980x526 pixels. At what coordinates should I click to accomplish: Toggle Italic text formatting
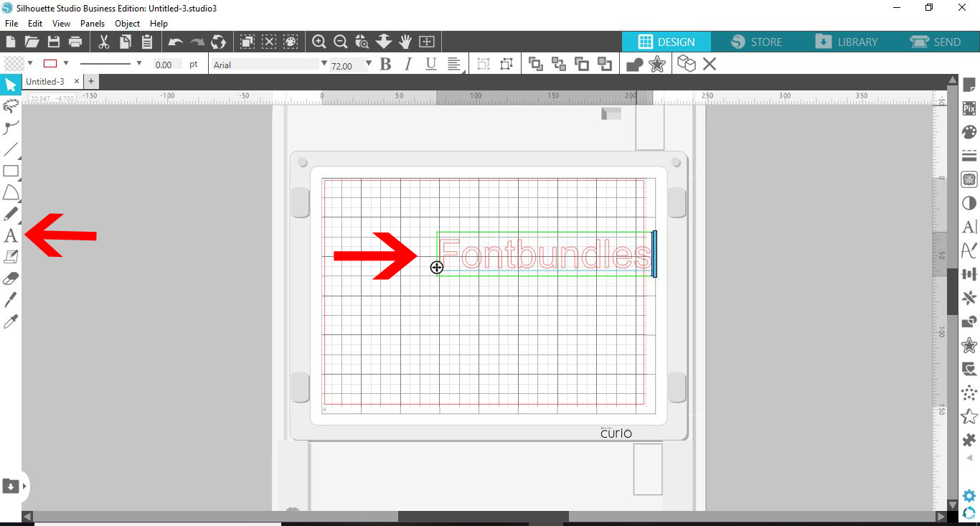point(407,65)
